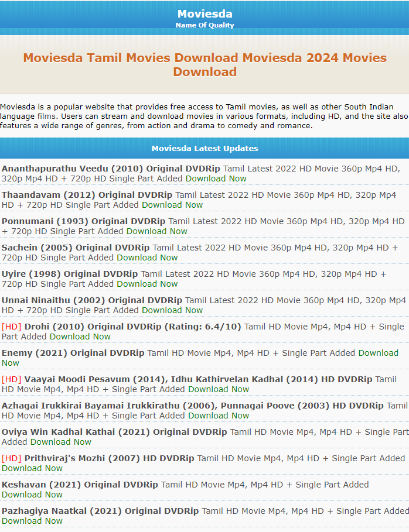Screen dimensions: 409x532
Task: Open Download Now link for Enemy (2021)
Action: click(378, 353)
